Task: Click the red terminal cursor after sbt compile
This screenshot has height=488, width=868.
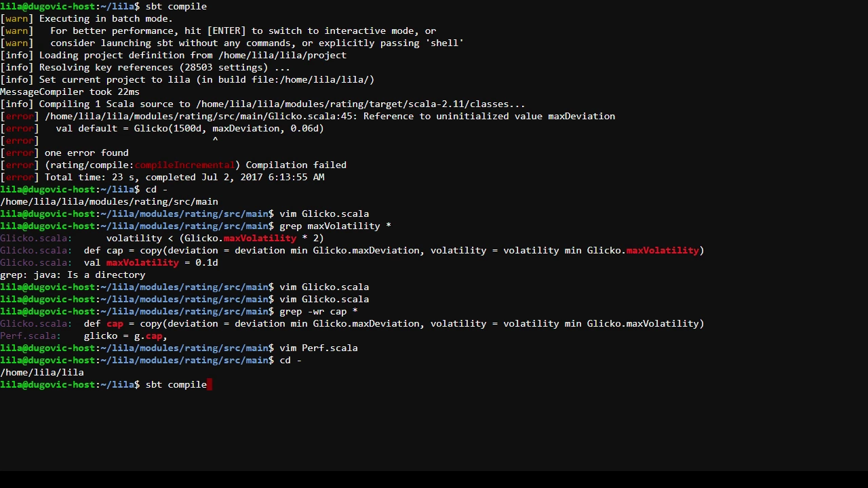Action: tap(210, 385)
